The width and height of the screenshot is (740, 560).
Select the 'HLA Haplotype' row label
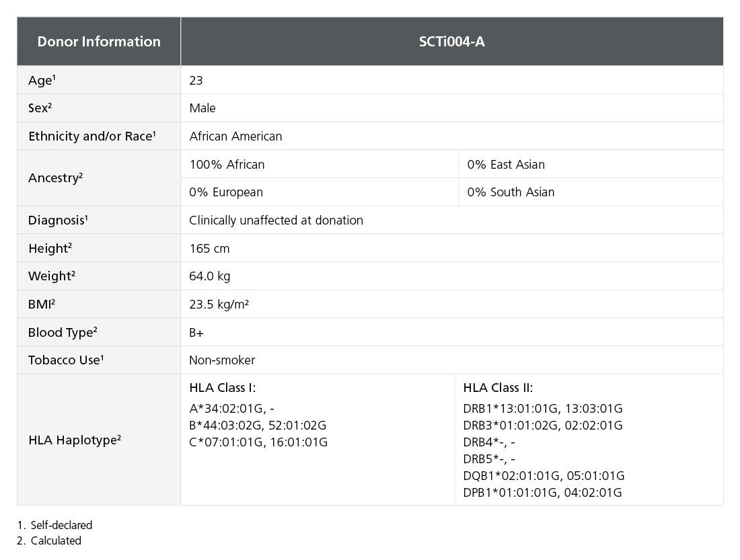click(75, 440)
